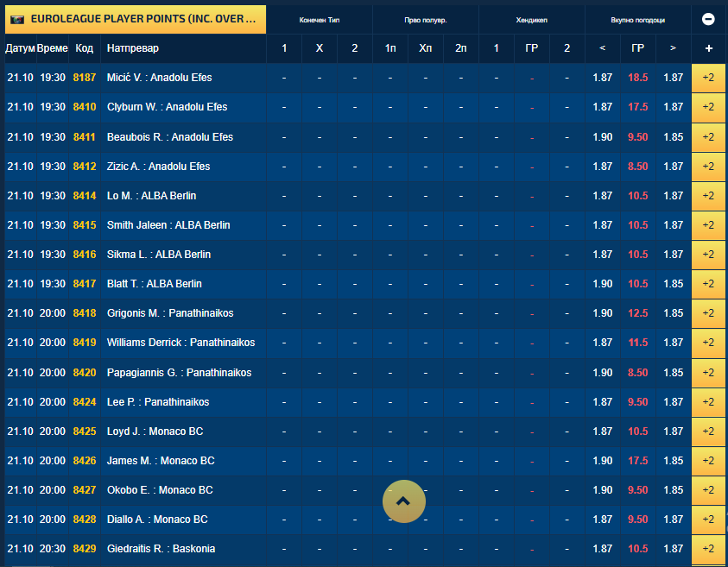
Task: Click match code 8419
Action: (85, 343)
